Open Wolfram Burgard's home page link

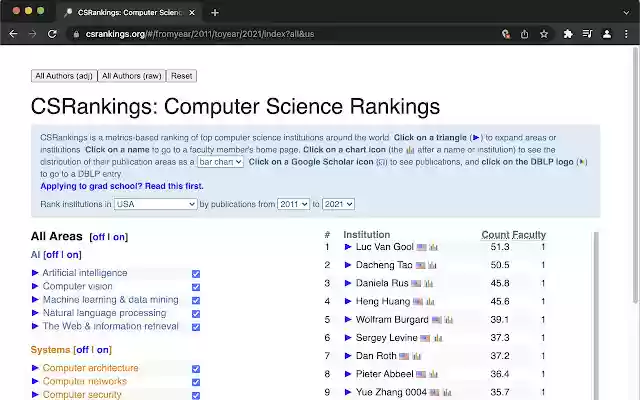click(x=392, y=320)
